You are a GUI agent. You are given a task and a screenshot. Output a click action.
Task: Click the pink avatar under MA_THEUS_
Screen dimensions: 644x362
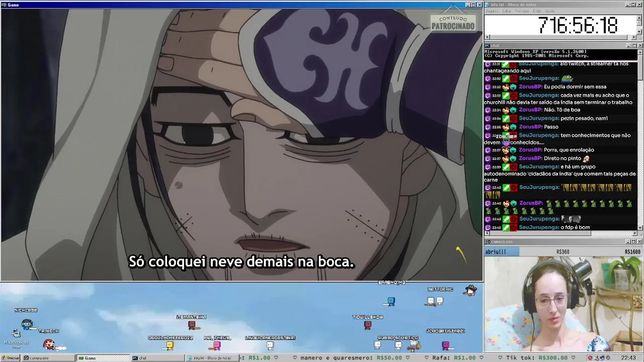tap(217, 345)
